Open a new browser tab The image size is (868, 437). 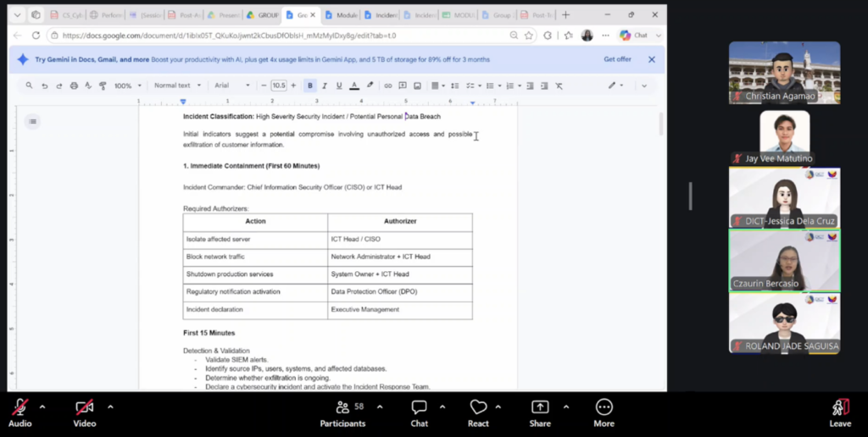point(565,15)
